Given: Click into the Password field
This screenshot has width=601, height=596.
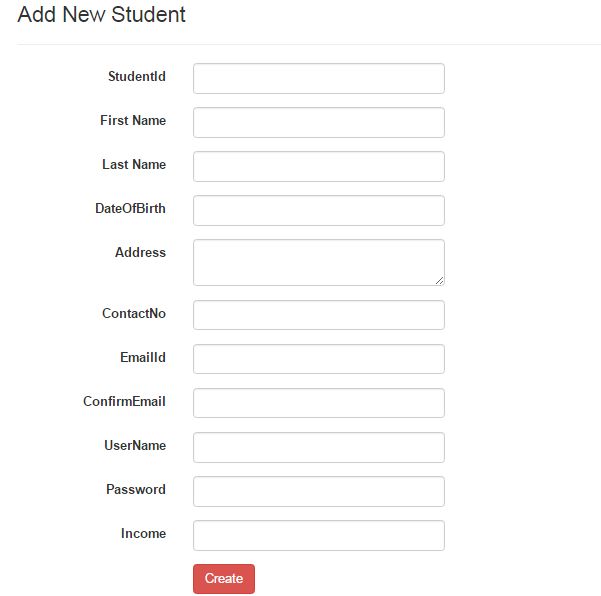Looking at the screenshot, I should pos(318,491).
